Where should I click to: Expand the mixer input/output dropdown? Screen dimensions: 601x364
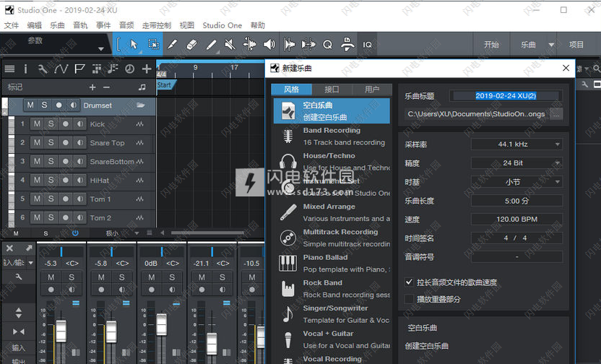tap(30, 263)
